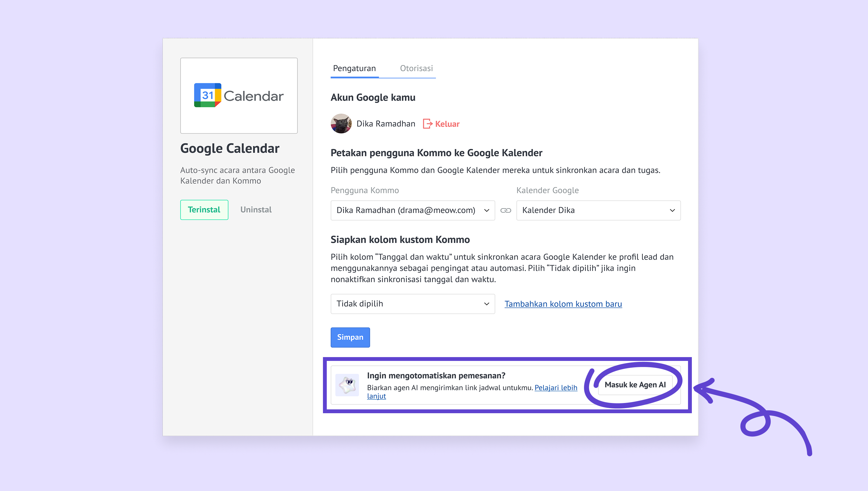Select the Pengaturan tab
868x491 pixels.
point(354,69)
